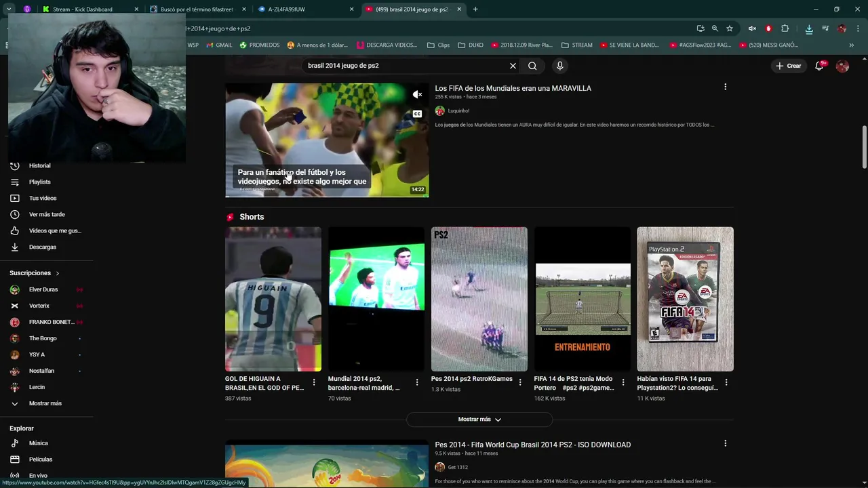Viewport: 868px width, 488px height.
Task: Open options for the Mundial 2014 ps2 short
Action: (416, 382)
